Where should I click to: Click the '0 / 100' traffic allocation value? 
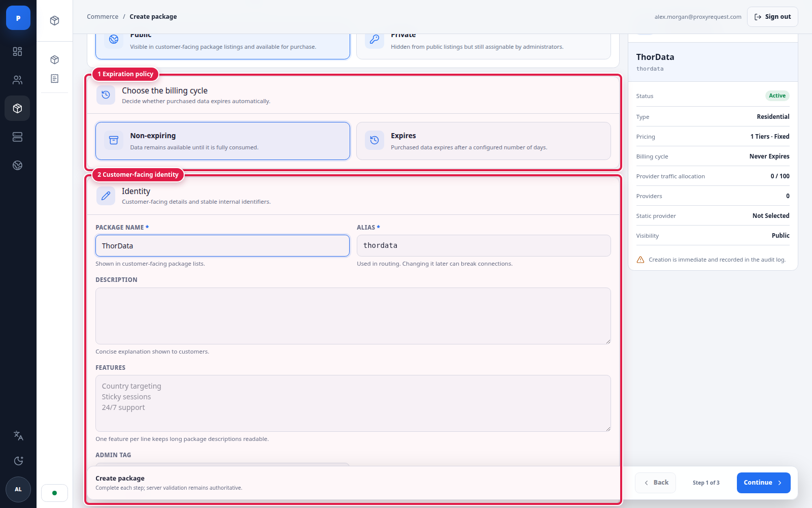[x=780, y=176]
